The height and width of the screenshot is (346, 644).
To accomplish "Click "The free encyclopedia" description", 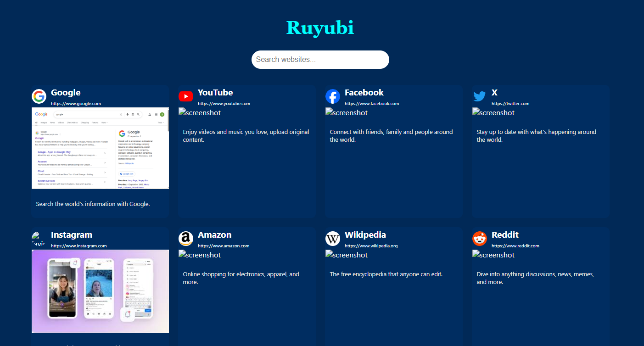I will 386,274.
